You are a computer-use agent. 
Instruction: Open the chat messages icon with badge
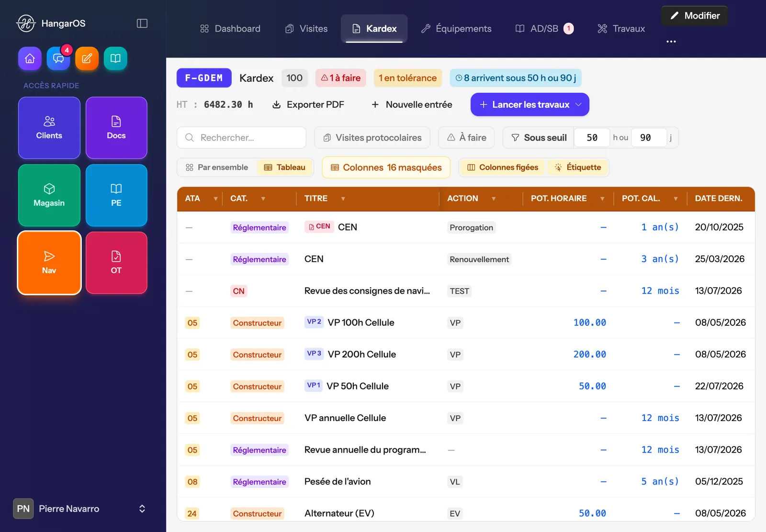(x=58, y=58)
